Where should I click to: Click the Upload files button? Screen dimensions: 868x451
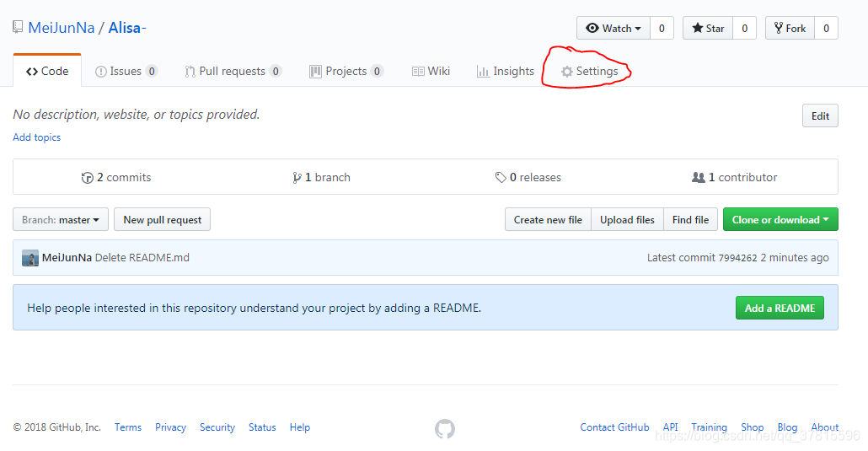coord(627,219)
